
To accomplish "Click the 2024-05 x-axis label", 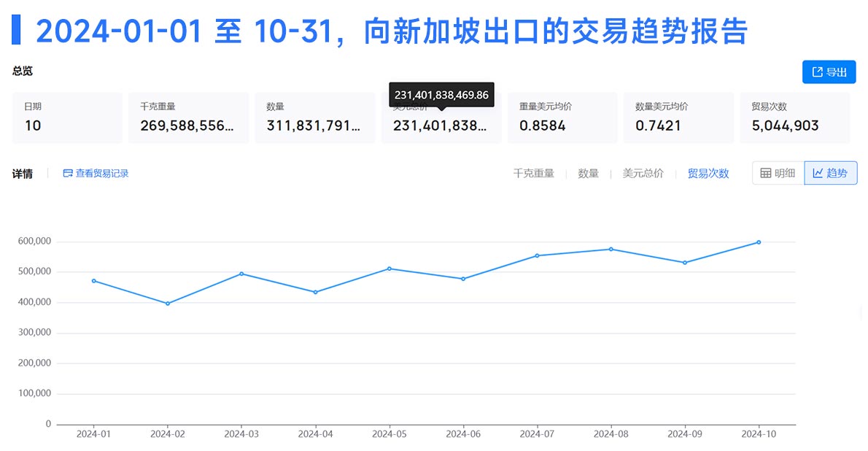I will pos(390,433).
